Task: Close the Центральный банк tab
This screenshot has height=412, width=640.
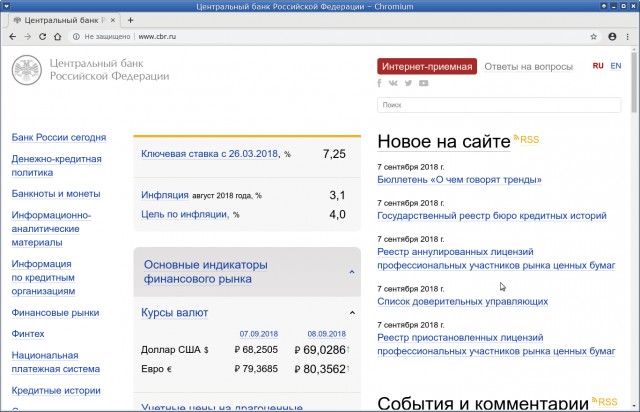Action: pyautogui.click(x=113, y=20)
